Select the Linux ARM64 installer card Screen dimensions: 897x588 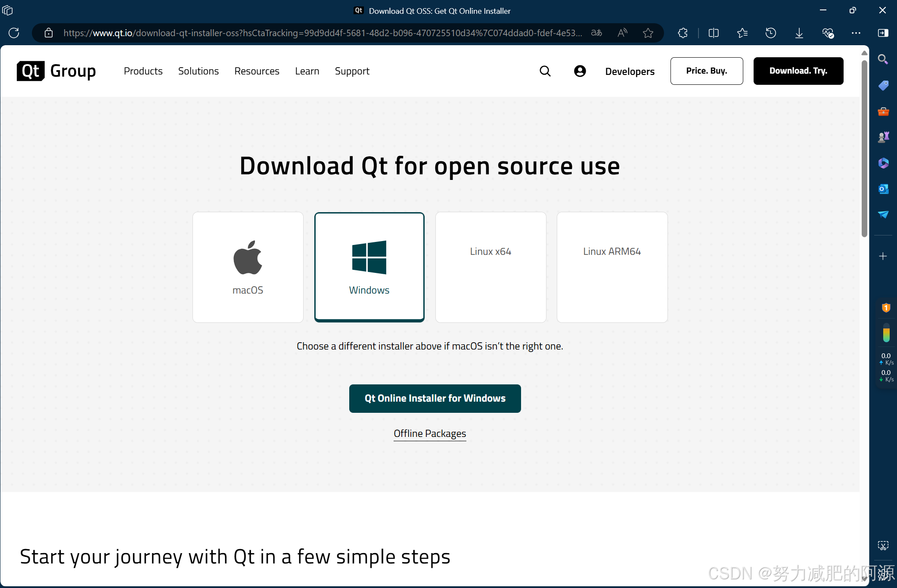pyautogui.click(x=612, y=267)
